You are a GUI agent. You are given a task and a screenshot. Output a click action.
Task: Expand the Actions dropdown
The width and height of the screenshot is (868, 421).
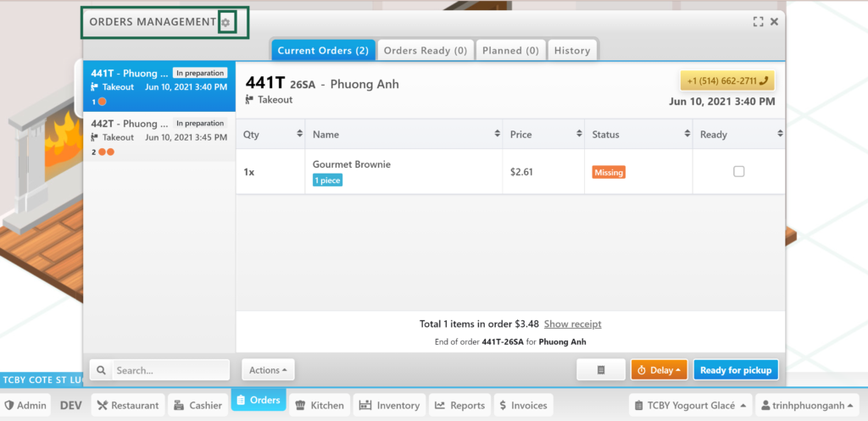click(268, 370)
